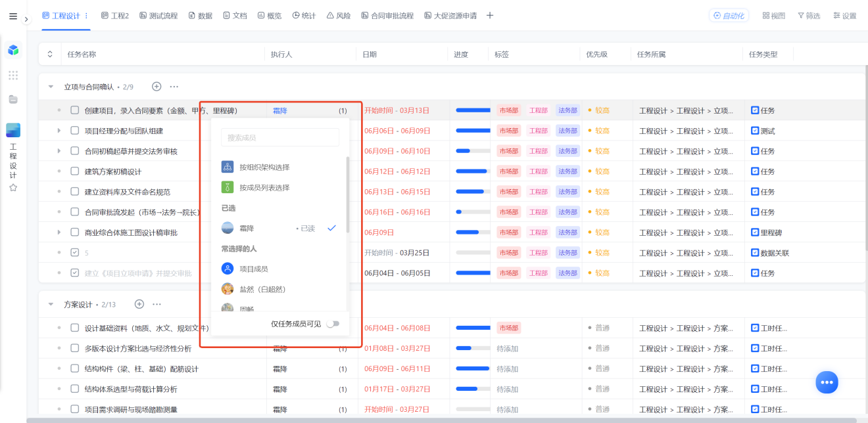The height and width of the screenshot is (423, 868).
Task: Open the 视图 view settings
Action: pyautogui.click(x=774, y=16)
